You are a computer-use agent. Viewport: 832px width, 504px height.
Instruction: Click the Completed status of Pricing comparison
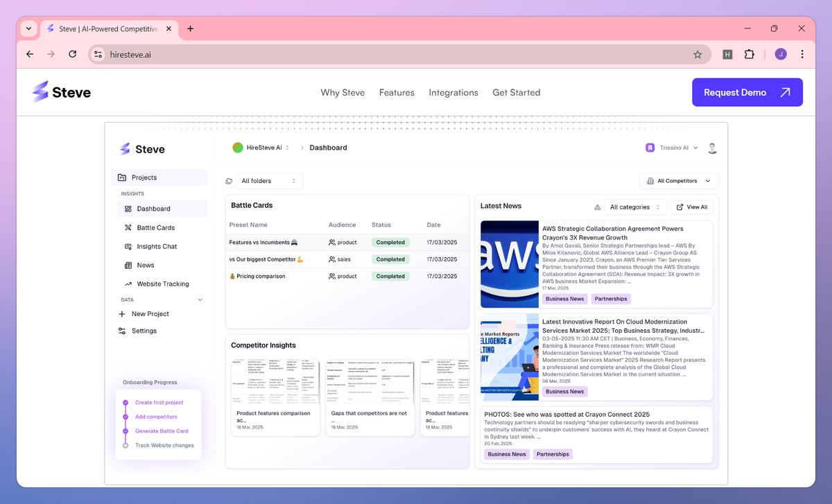pos(391,276)
